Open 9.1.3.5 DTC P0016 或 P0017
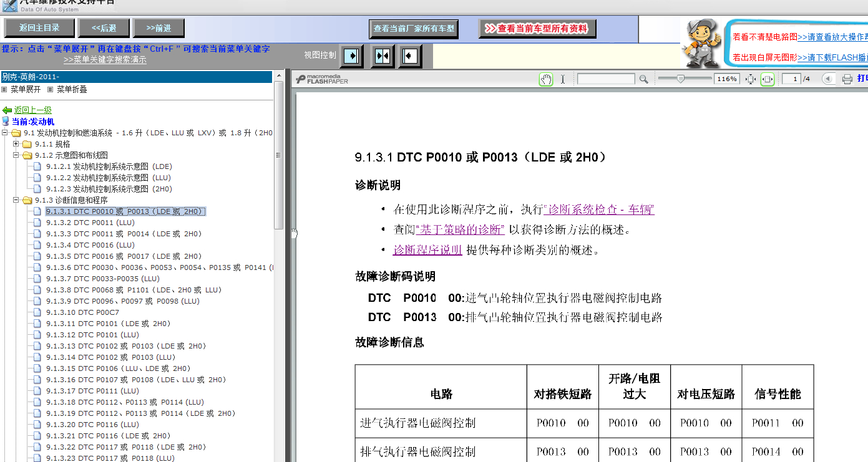 coord(124,256)
